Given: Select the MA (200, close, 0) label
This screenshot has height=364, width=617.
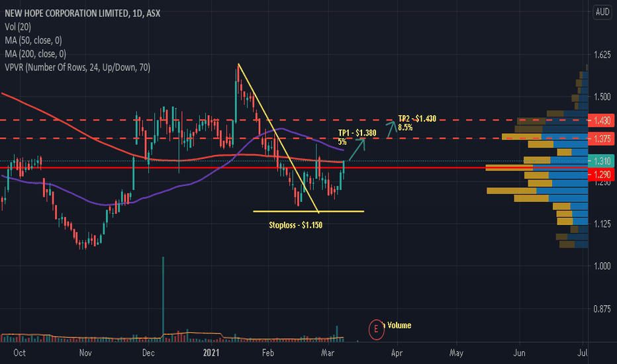Looking at the screenshot, I should point(35,54).
